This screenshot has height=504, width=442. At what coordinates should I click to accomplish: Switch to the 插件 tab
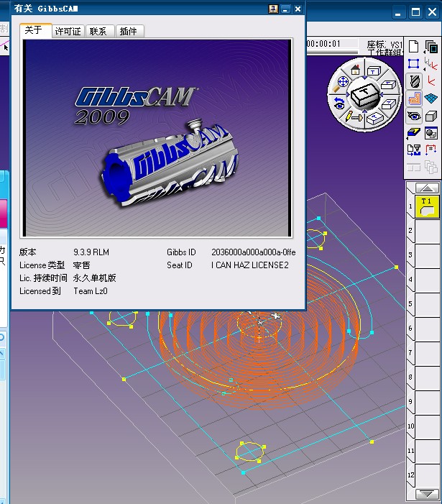coord(129,31)
